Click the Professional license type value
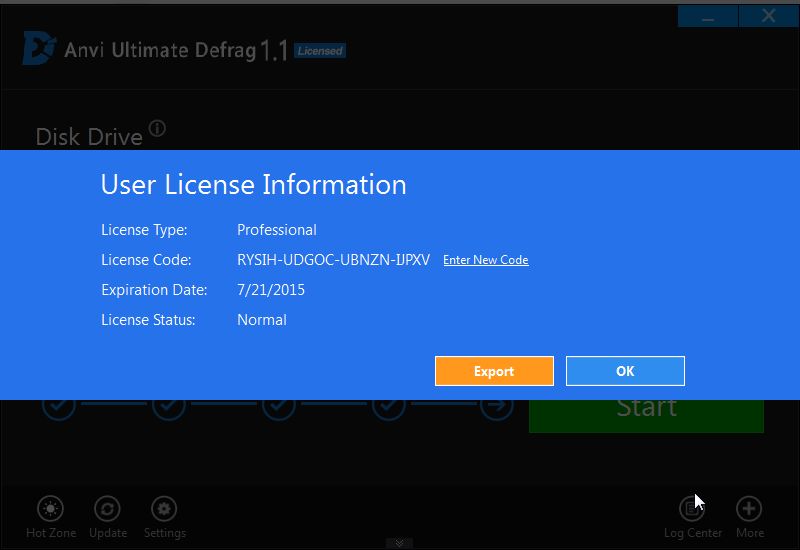The height and width of the screenshot is (550, 800). [x=277, y=230]
